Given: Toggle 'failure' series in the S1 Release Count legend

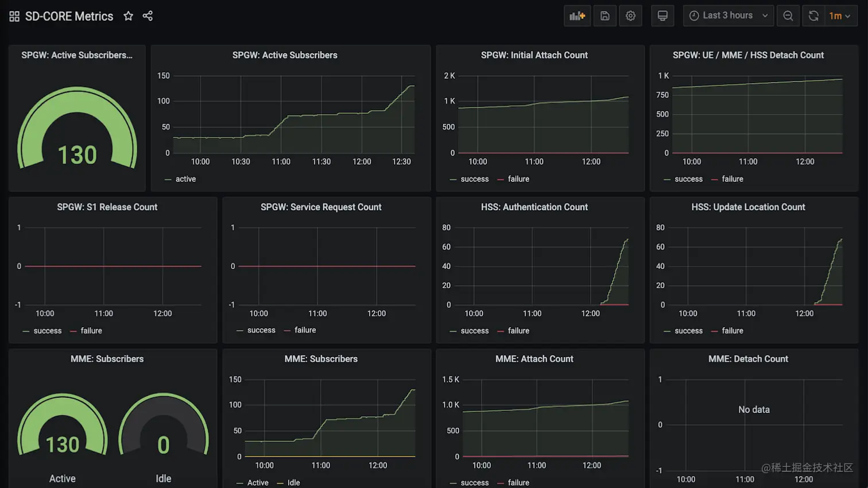Looking at the screenshot, I should coord(91,331).
